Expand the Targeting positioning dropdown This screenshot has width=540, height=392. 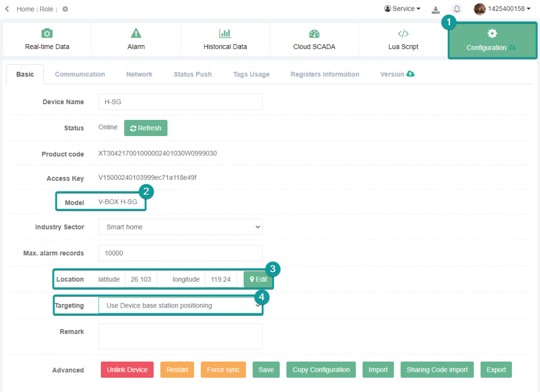click(180, 306)
